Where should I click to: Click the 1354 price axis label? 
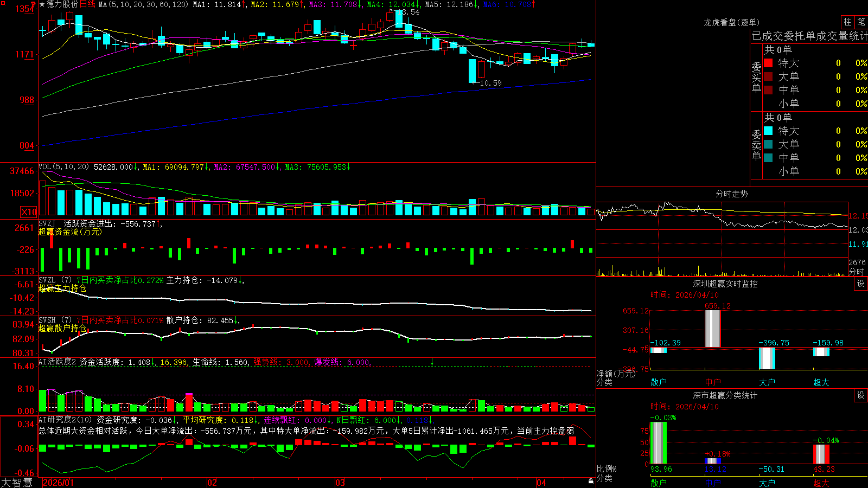[25, 9]
